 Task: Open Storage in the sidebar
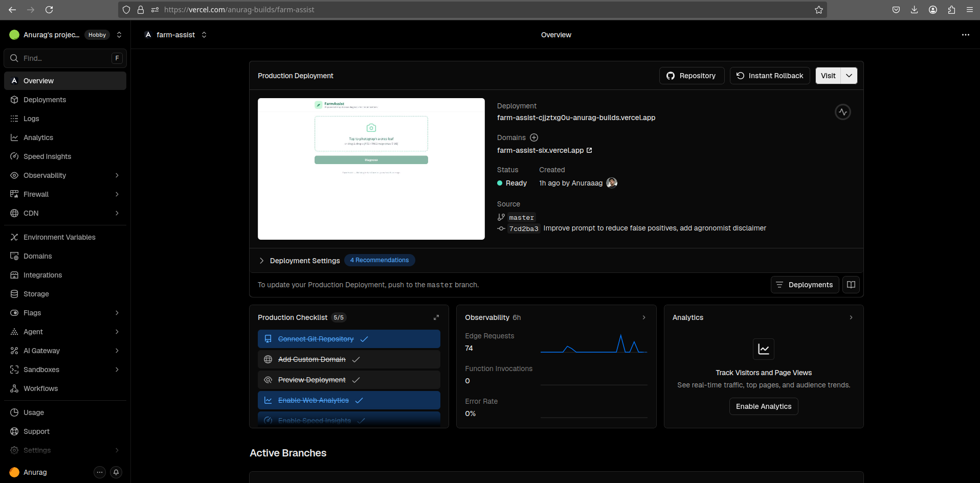click(x=65, y=294)
